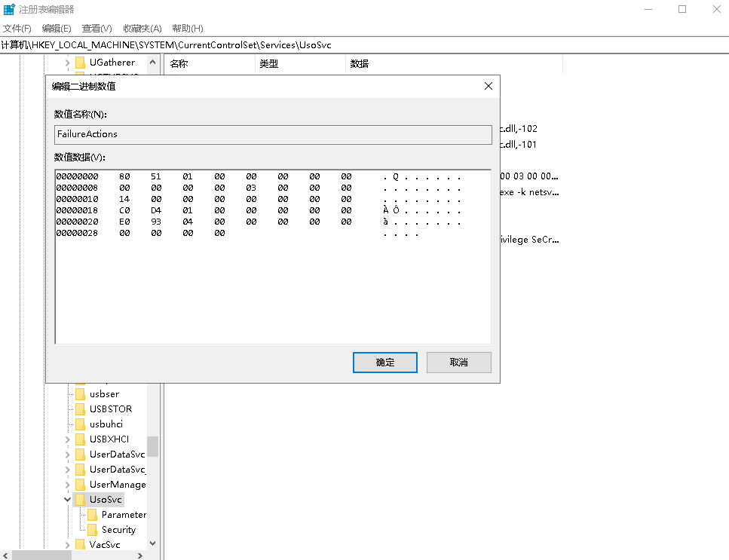Open the 文件(F) menu
729x560 pixels.
pyautogui.click(x=17, y=29)
